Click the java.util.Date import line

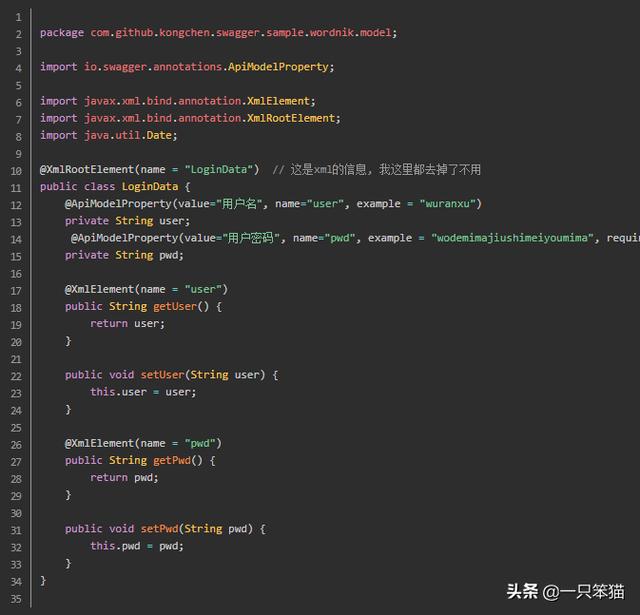(109, 135)
